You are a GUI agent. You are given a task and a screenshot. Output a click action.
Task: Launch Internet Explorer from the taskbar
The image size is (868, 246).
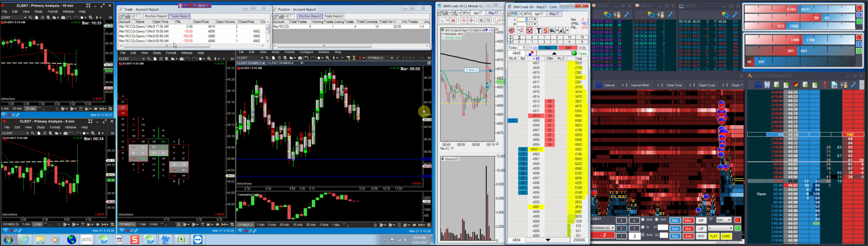pos(25,240)
